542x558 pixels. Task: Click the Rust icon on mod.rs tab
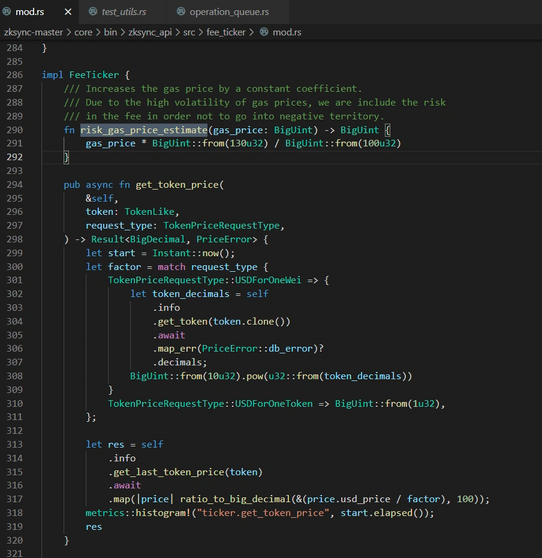click(6, 11)
